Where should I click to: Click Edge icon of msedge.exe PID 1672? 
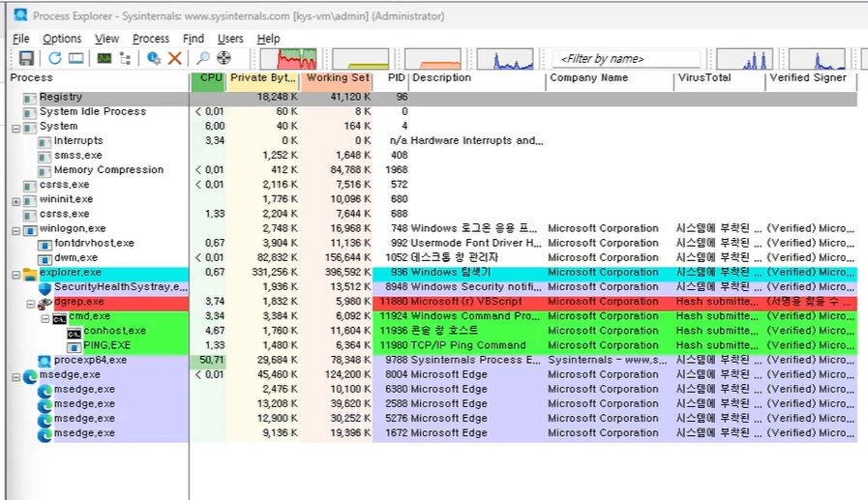tap(45, 435)
